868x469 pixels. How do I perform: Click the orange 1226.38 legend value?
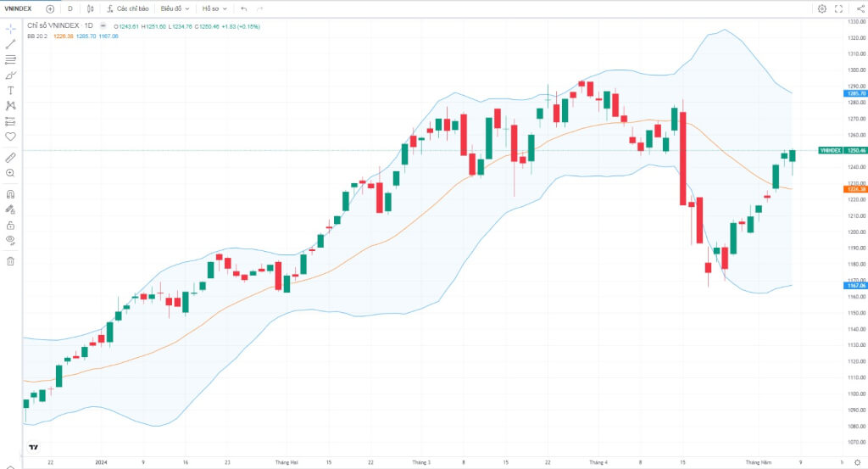pyautogui.click(x=63, y=36)
